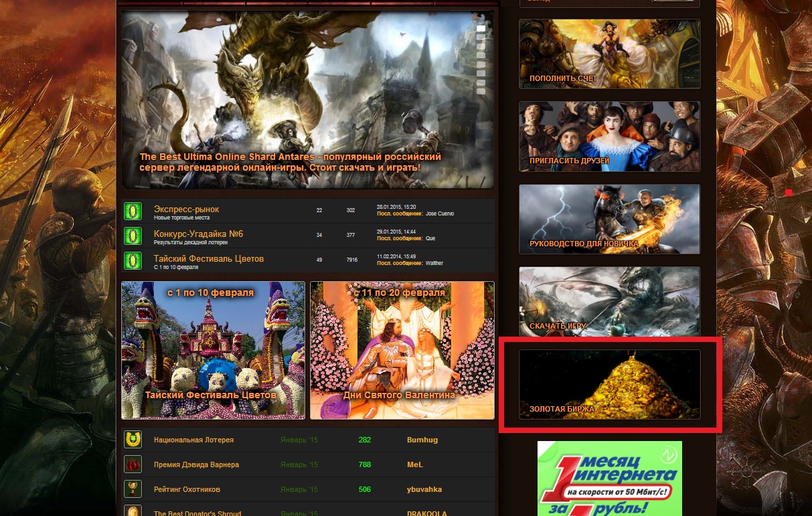Click the green icon beside Экспресс-рынок
The image size is (812, 516).
point(133,211)
